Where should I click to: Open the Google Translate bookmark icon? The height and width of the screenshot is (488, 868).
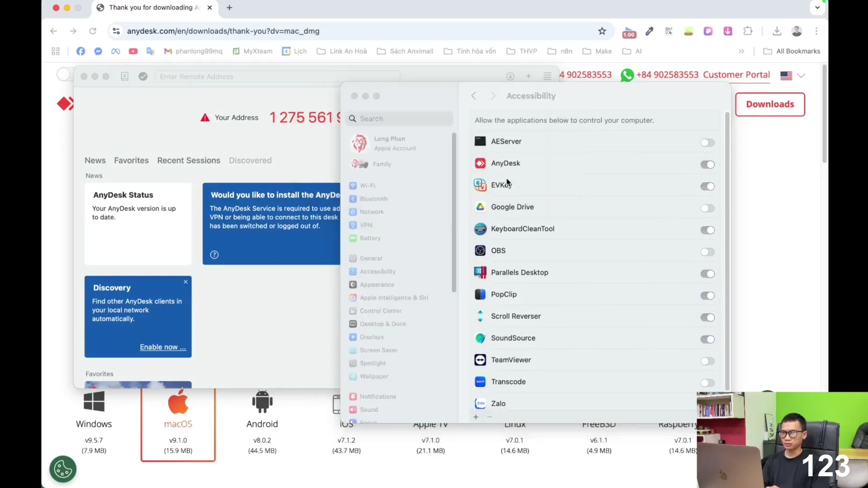151,51
